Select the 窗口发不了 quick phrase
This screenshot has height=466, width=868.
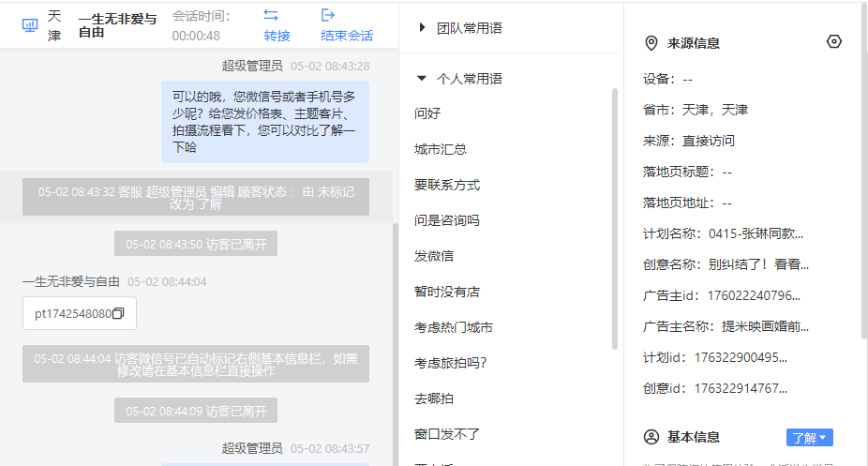coord(447,434)
